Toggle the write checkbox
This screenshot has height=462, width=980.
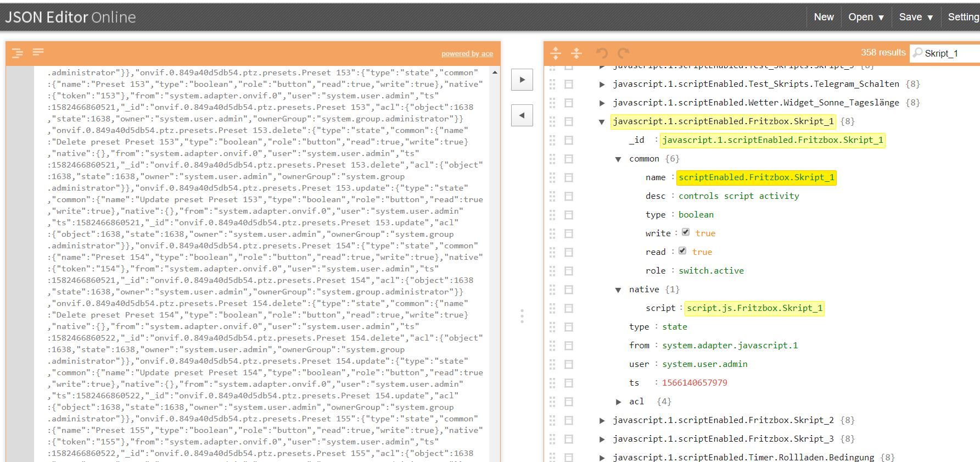(x=686, y=232)
